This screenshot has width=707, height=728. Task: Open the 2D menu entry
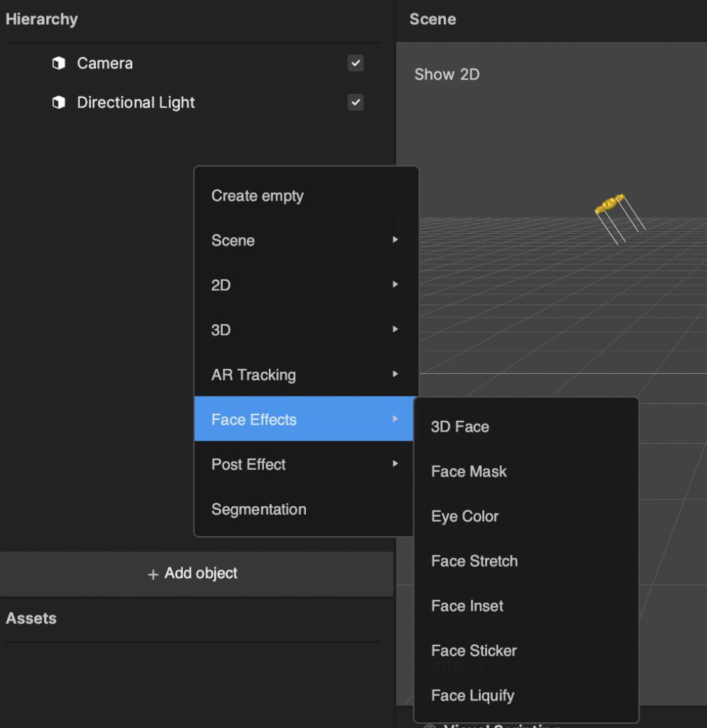pos(306,285)
